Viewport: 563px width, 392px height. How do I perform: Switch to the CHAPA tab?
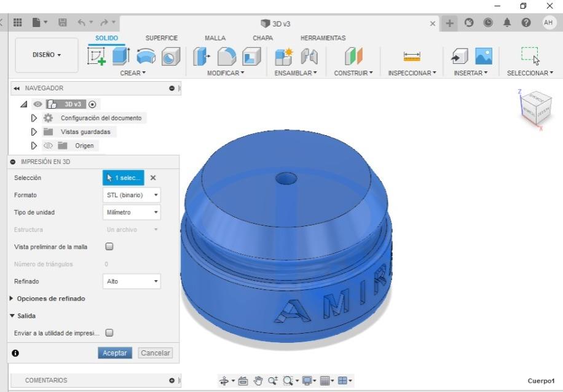pyautogui.click(x=263, y=38)
